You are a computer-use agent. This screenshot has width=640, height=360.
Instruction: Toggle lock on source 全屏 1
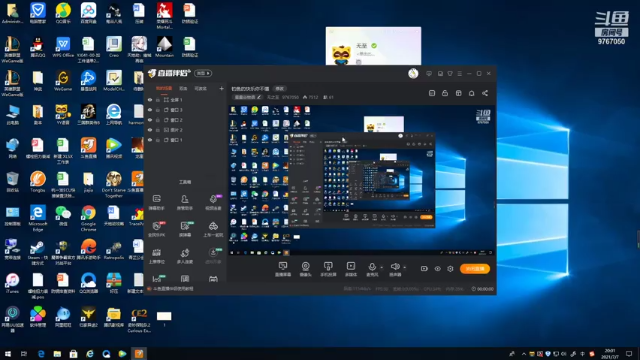pos(158,100)
